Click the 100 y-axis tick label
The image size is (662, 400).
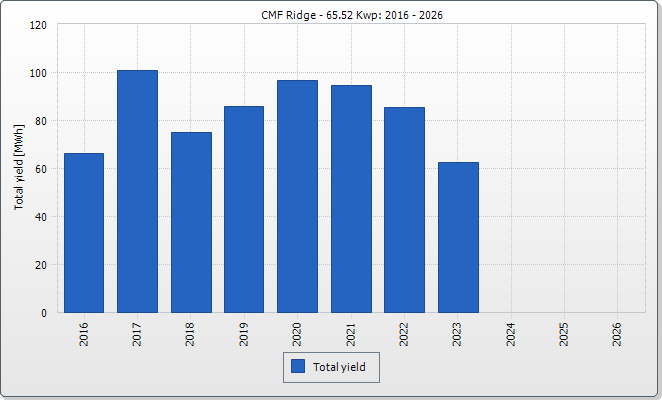pyautogui.click(x=38, y=73)
